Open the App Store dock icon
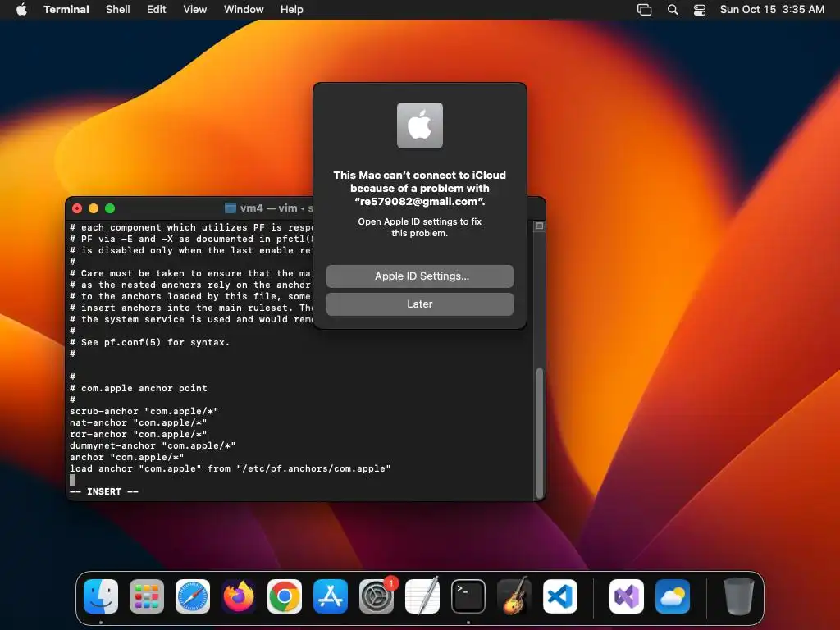 (331, 596)
